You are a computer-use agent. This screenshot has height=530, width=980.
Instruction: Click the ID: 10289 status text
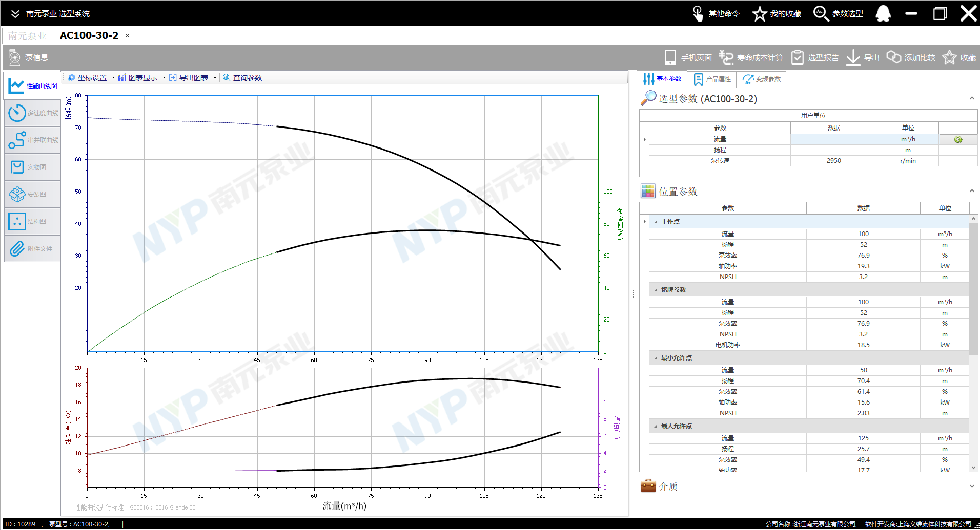pyautogui.click(x=21, y=524)
